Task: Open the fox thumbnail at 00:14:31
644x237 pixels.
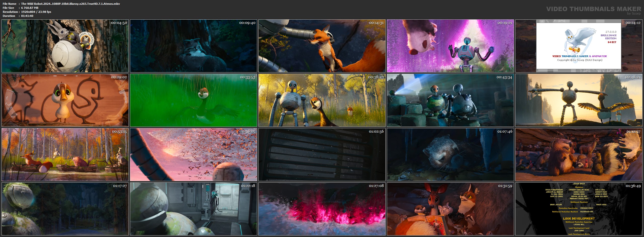Action: pyautogui.click(x=322, y=46)
